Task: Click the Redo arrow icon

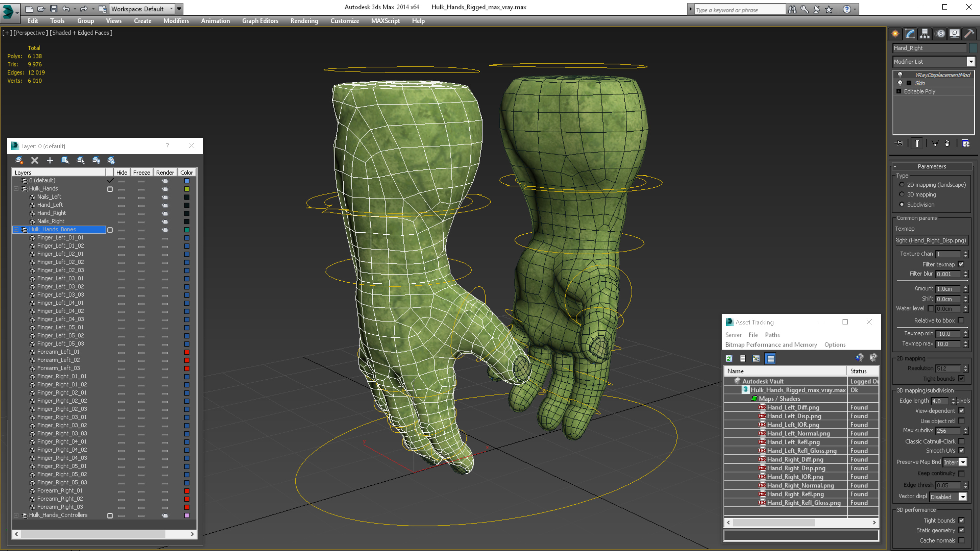Action: 84,9
